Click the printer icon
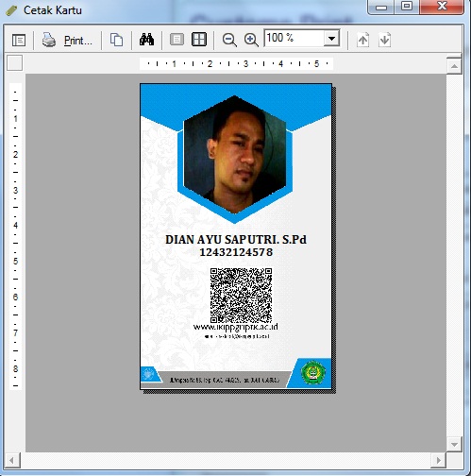This screenshot has height=476, width=471. coord(49,40)
